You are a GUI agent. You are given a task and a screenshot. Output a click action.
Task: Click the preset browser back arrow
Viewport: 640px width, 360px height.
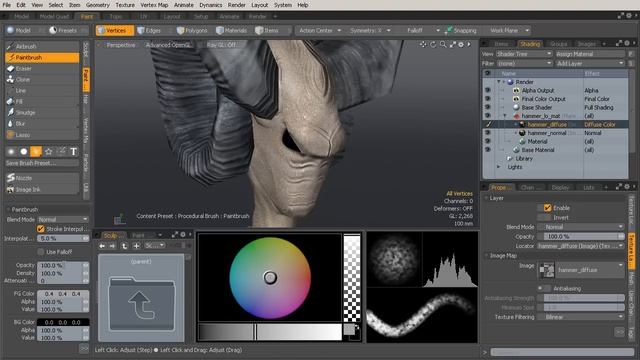(102, 246)
